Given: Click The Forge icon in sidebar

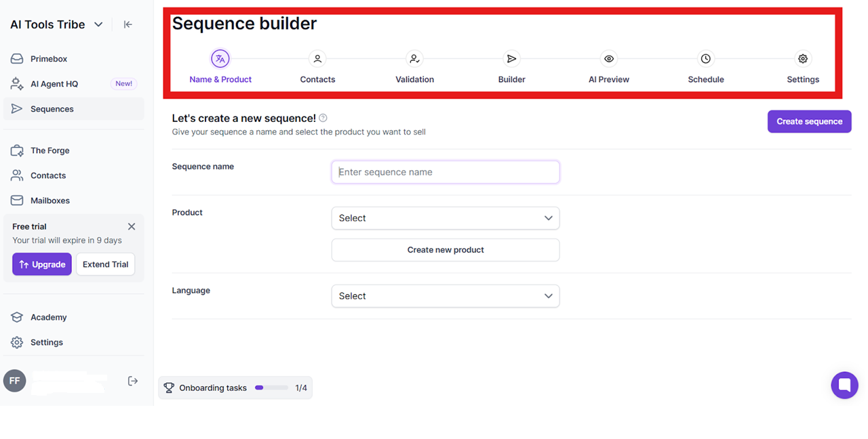Looking at the screenshot, I should [x=17, y=150].
